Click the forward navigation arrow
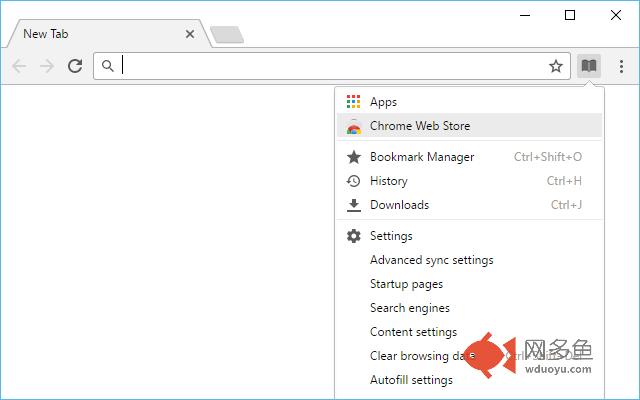Screen dimensions: 640x400 (x=47, y=66)
